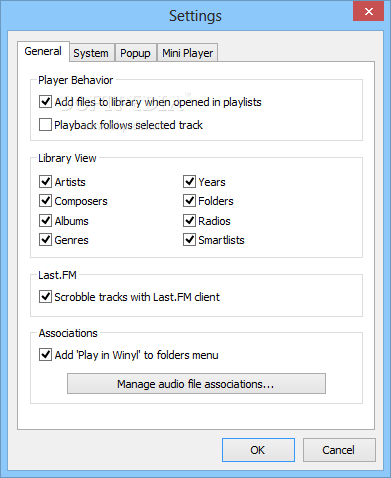
Task: Click Manage audio file associations button
Action: click(x=196, y=384)
